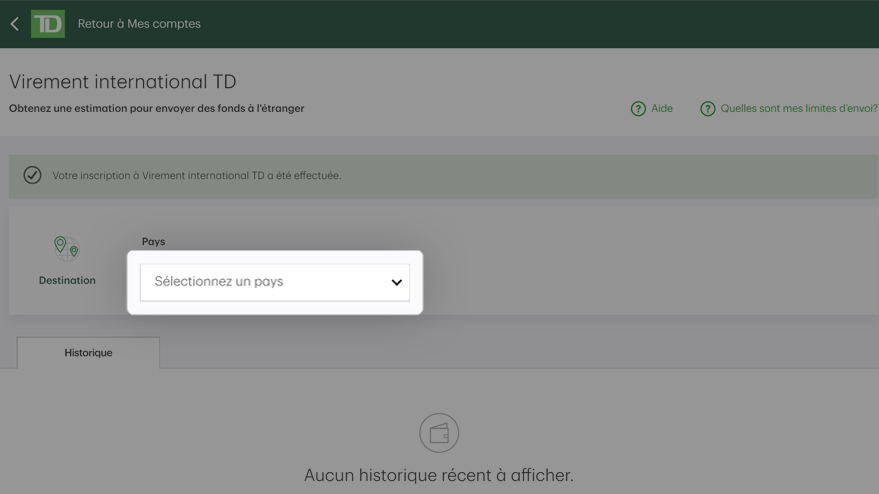Click the Destination globe pins icon

67,248
